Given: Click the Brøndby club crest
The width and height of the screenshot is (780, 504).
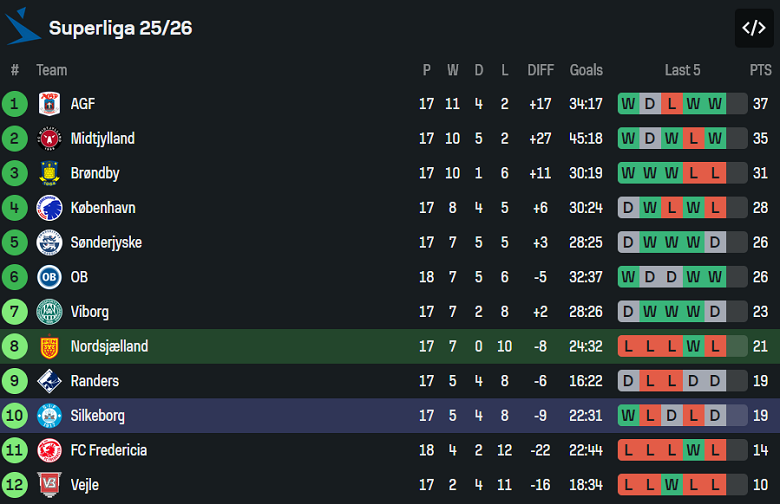Looking at the screenshot, I should coord(49,173).
